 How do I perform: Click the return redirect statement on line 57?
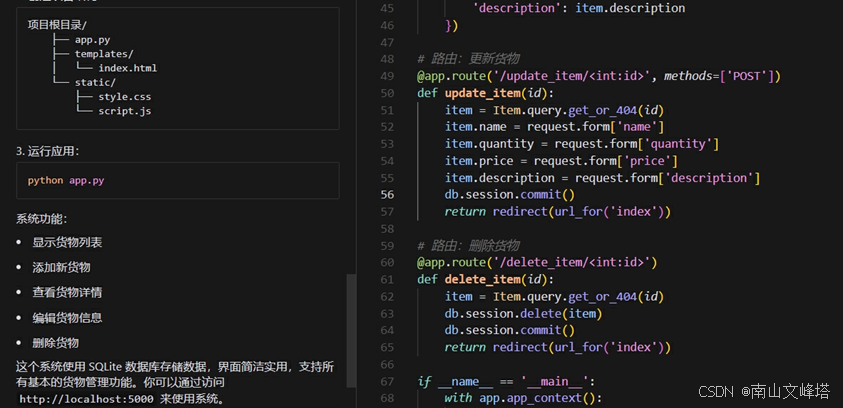click(558, 212)
